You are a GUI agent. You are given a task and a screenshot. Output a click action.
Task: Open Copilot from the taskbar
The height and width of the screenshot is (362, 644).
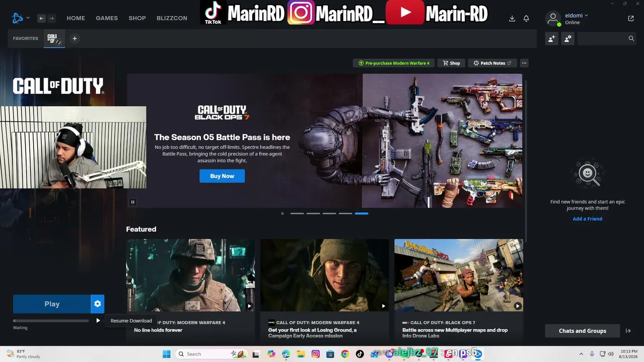tap(271, 354)
